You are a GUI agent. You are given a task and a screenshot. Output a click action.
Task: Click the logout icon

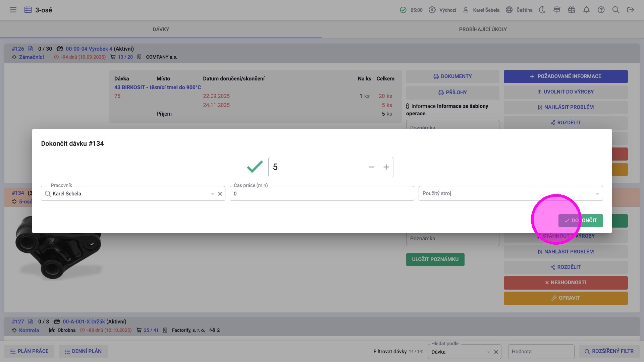(631, 10)
